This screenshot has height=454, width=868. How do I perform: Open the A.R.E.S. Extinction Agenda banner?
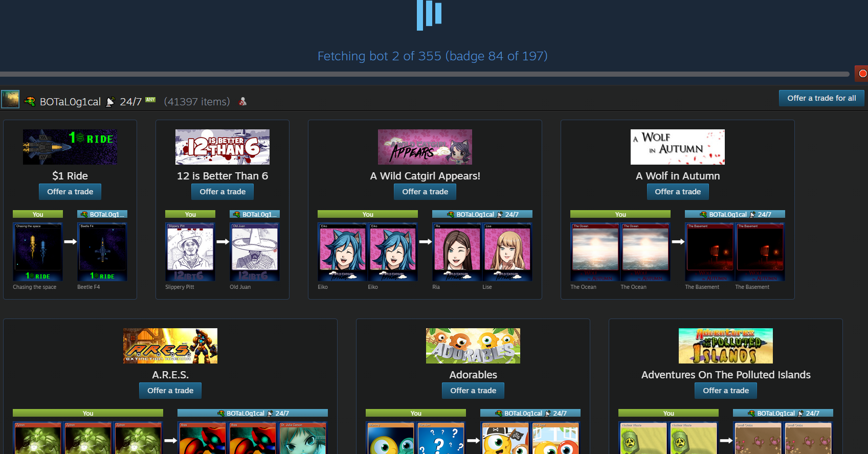[170, 346]
